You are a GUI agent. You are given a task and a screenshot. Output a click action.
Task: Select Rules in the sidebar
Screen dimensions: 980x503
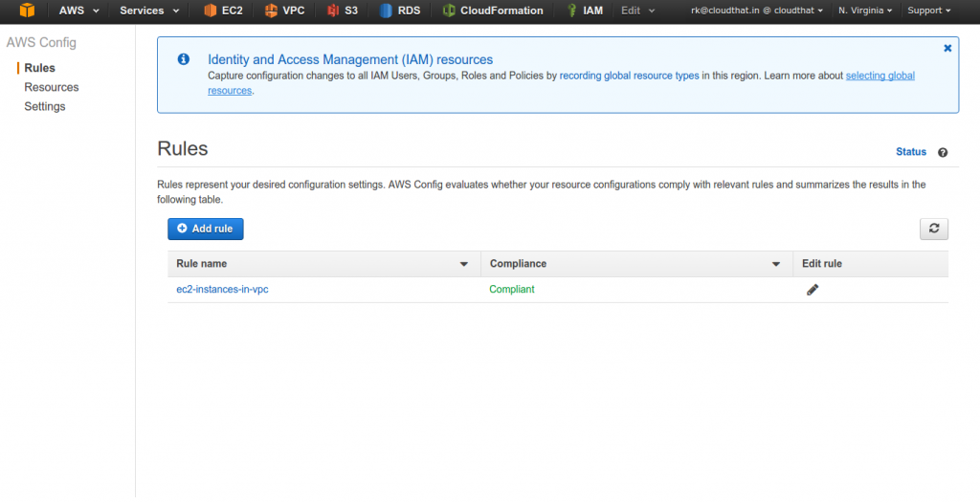39,68
